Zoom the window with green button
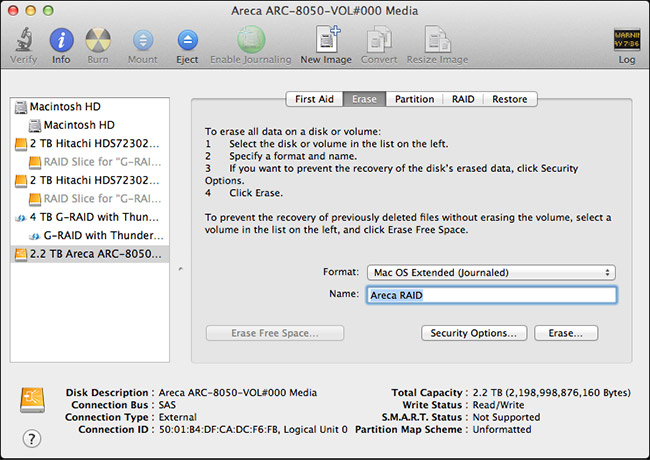650x460 pixels. pos(48,10)
